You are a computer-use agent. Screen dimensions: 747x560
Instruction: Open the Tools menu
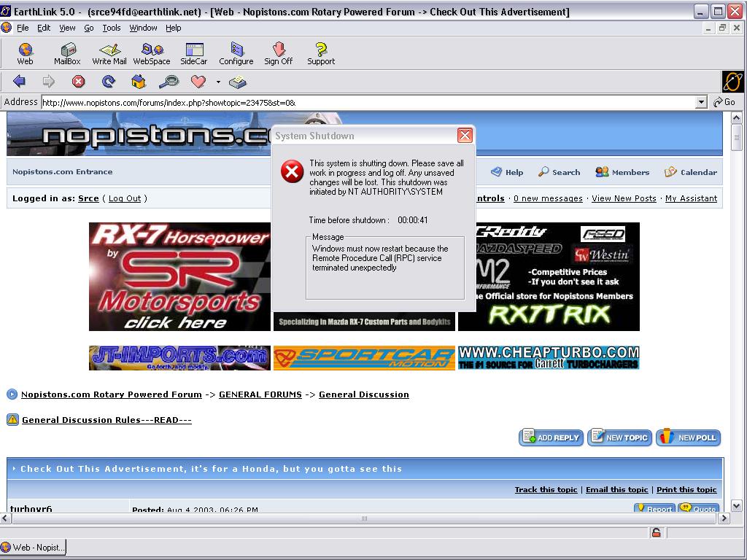pyautogui.click(x=112, y=28)
